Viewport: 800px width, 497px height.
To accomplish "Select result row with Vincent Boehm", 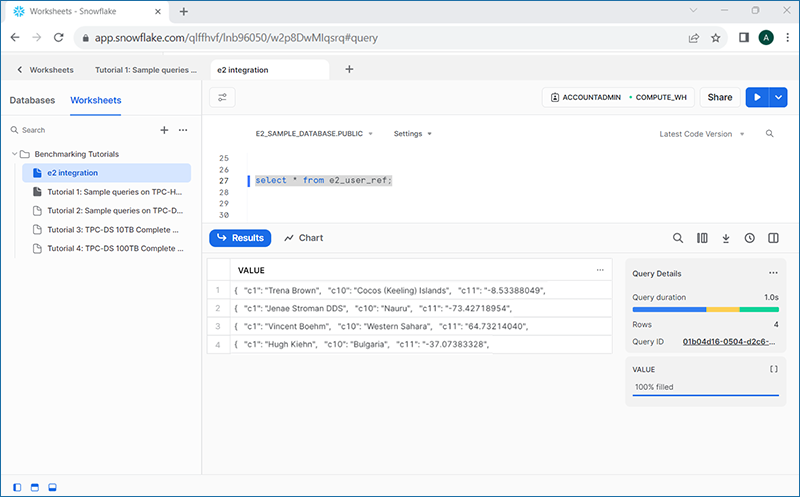I will [x=410, y=326].
